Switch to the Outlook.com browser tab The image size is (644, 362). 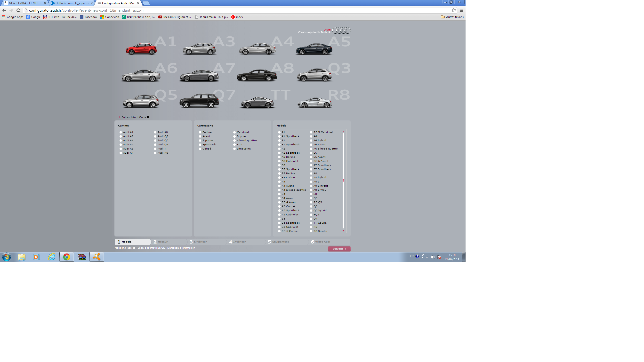(72, 3)
